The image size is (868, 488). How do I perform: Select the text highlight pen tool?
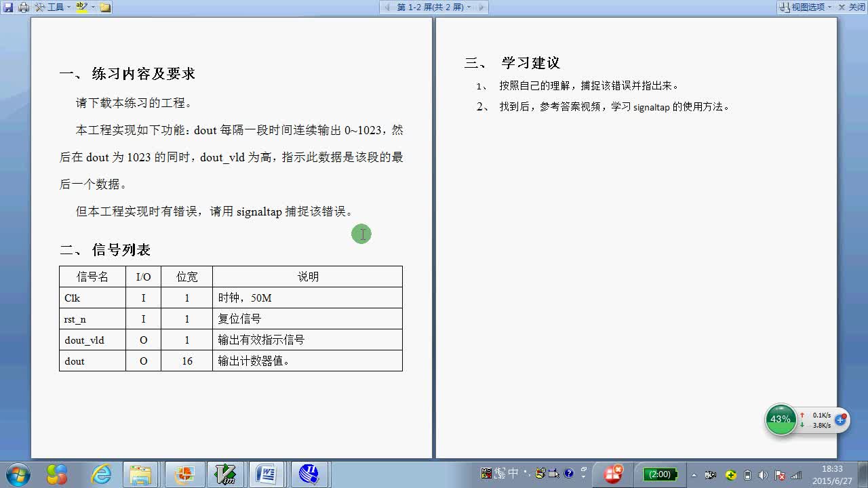click(81, 7)
